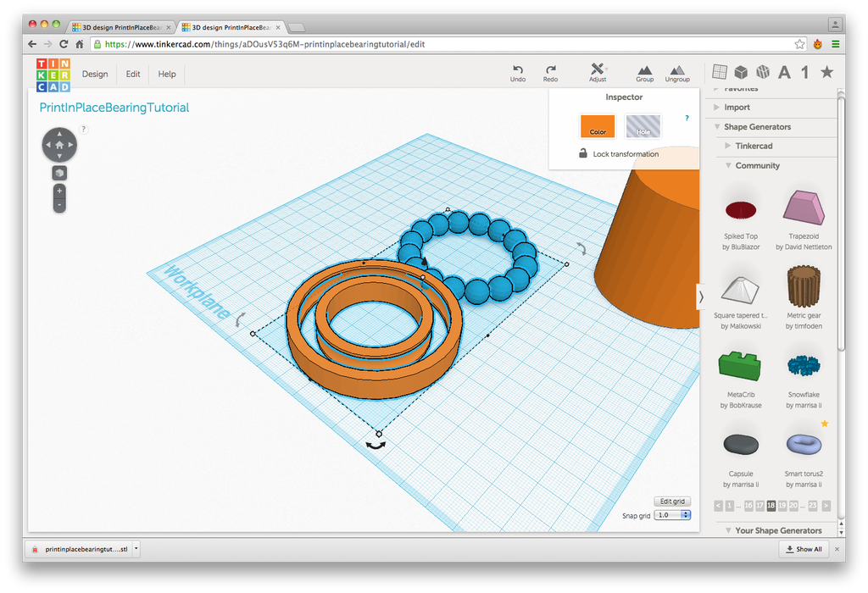
Task: Open the download item dropdown arrow
Action: pos(136,549)
